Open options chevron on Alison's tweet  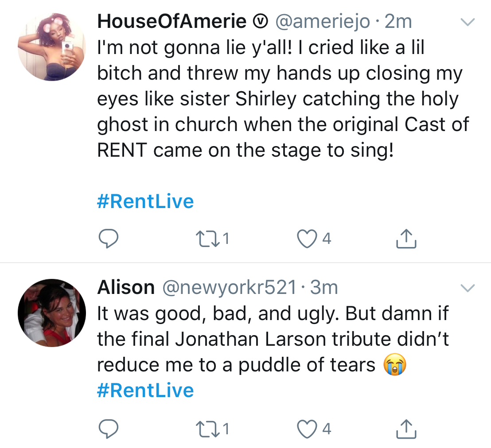(468, 289)
